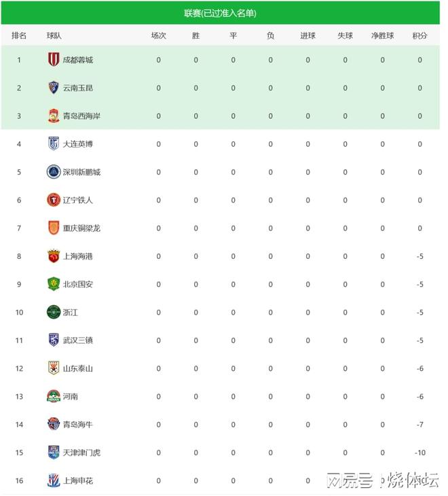Click the 大连英博 team crest
The image size is (448, 496).
click(x=53, y=144)
